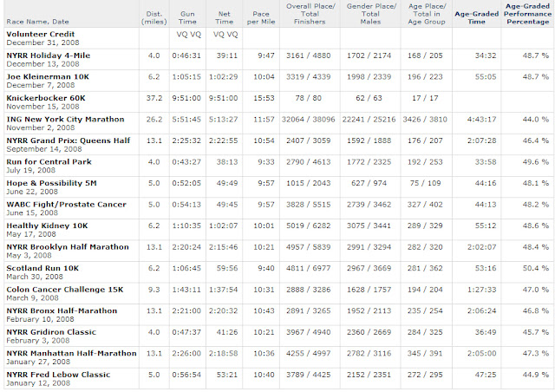
Task: Select pace 9:33 for Run for Central Park
Action: pyautogui.click(x=266, y=162)
